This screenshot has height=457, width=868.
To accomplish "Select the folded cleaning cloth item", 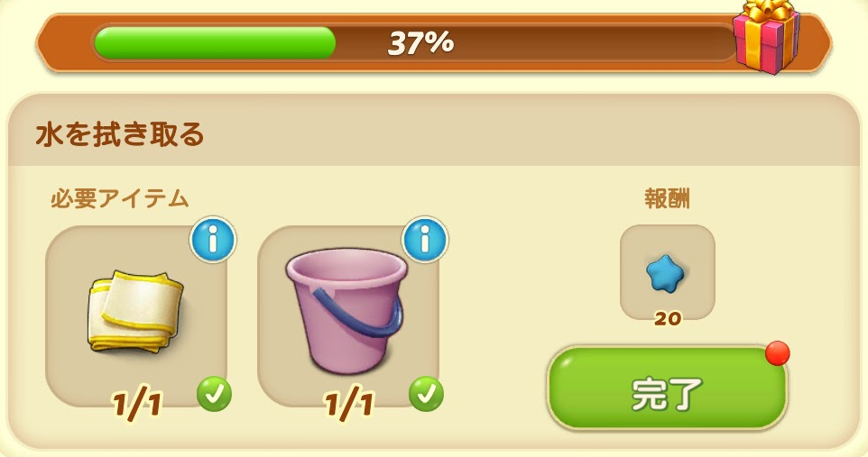I will pos(135,311).
